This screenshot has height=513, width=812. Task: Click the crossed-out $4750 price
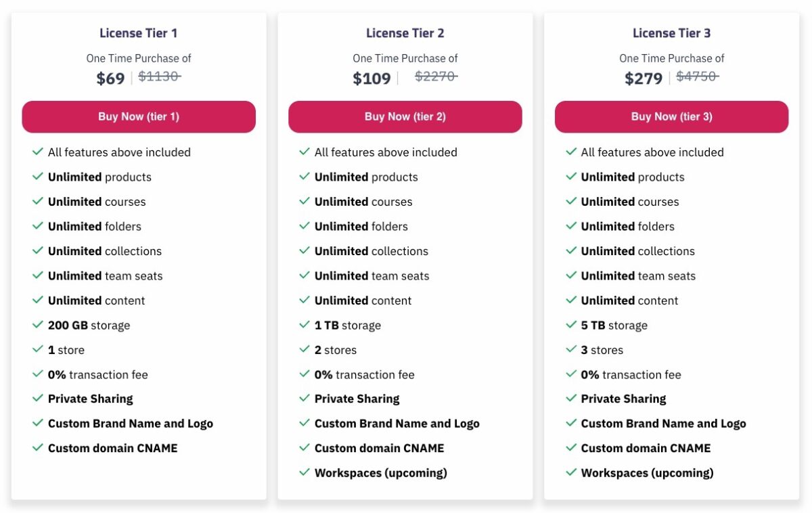point(697,76)
